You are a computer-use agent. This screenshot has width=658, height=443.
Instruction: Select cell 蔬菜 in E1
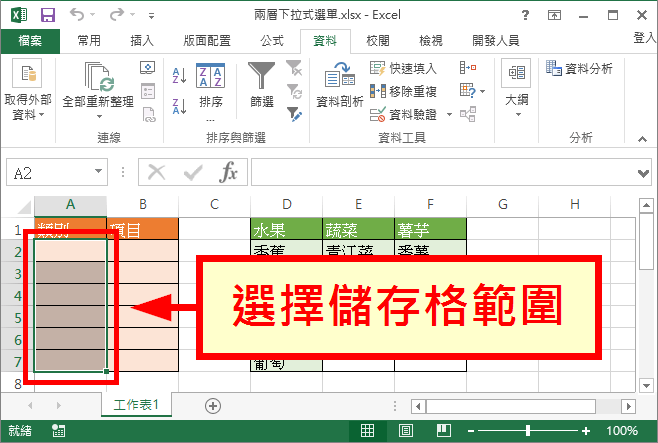[x=358, y=229]
